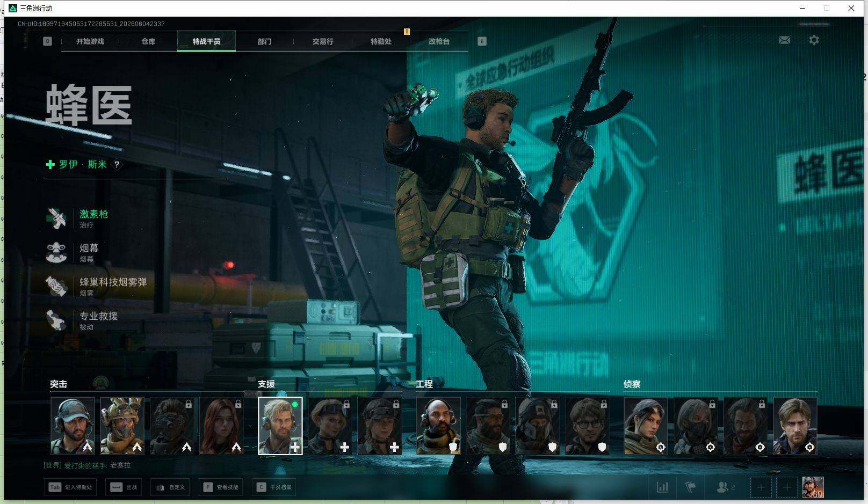Select locked 突击 operator with gas mask
The width and height of the screenshot is (868, 504).
[x=172, y=426]
